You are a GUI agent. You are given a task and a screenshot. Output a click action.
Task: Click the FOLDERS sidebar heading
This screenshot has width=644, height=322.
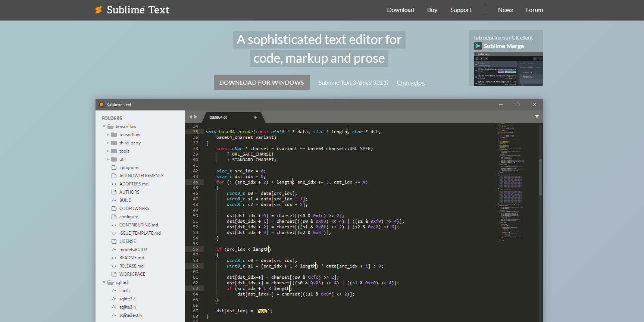coord(112,118)
